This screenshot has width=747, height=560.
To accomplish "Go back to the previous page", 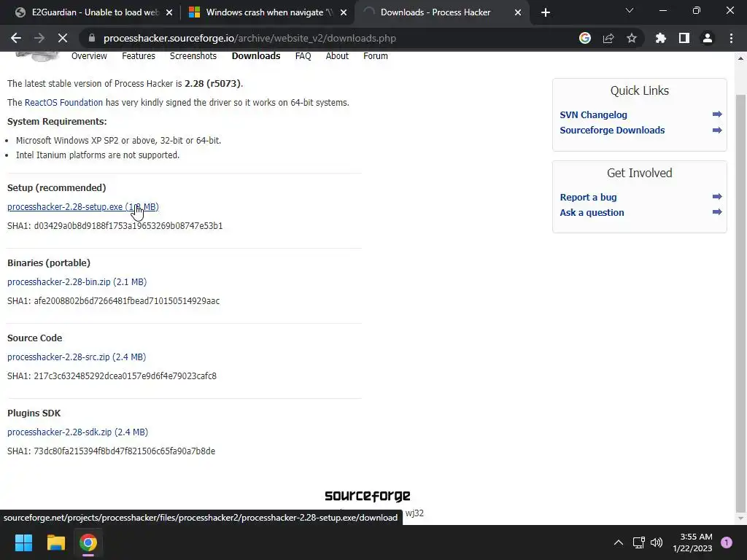I will point(16,38).
